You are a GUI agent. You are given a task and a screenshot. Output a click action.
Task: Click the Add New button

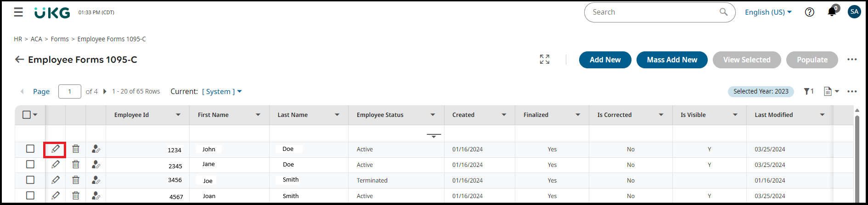coord(605,60)
